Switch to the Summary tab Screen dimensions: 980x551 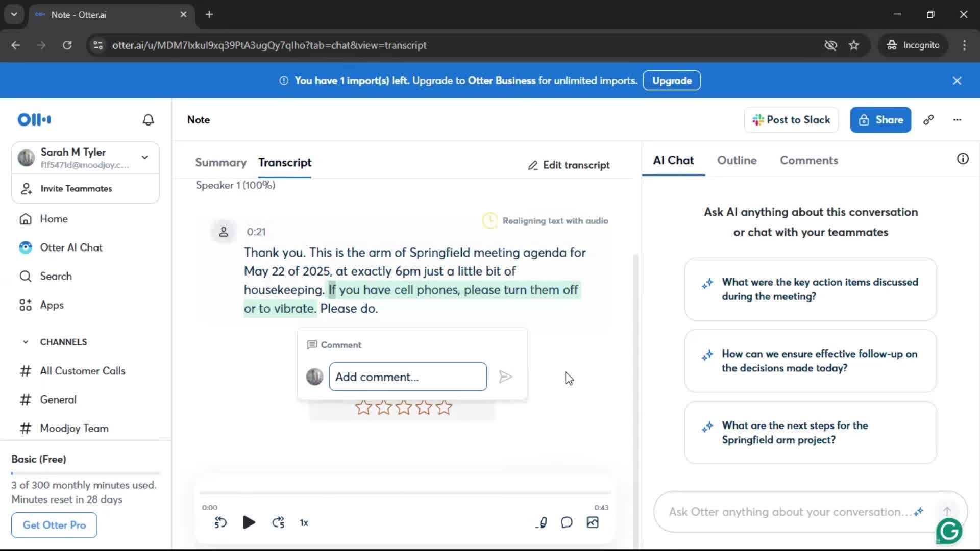[220, 162]
